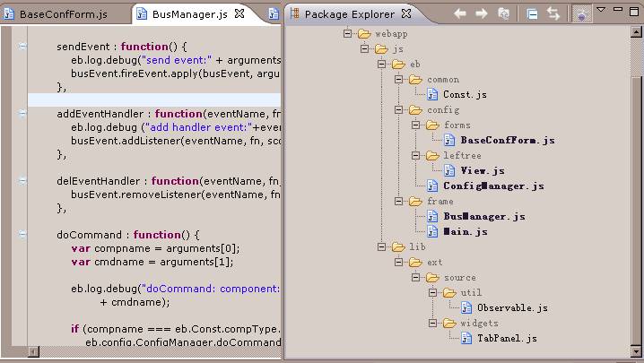Click the lib folder icon

point(398,246)
